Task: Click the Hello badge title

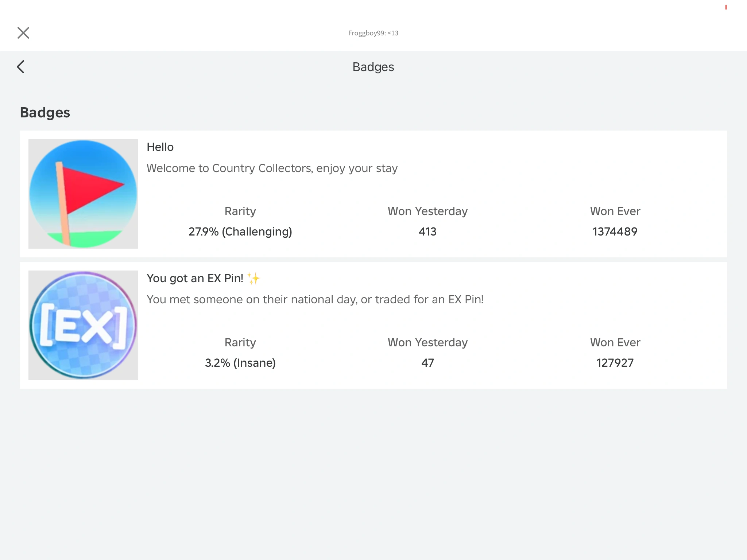Action: pyautogui.click(x=160, y=147)
